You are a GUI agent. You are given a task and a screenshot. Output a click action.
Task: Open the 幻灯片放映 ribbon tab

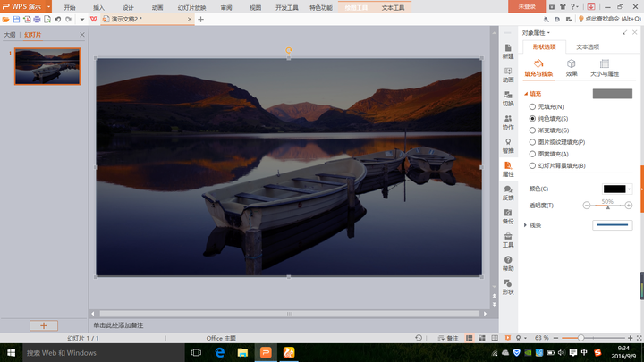191,7
